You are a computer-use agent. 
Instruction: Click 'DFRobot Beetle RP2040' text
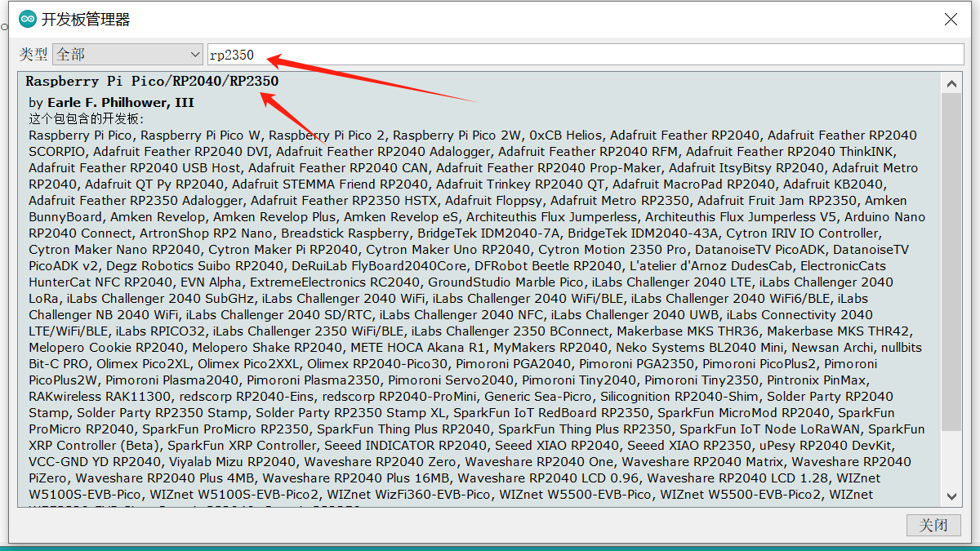click(550, 266)
